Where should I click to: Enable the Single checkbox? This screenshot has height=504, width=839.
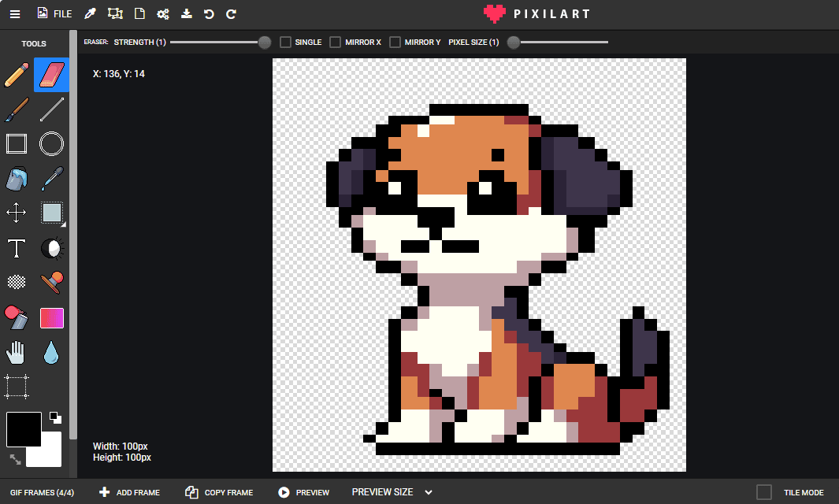pyautogui.click(x=286, y=42)
